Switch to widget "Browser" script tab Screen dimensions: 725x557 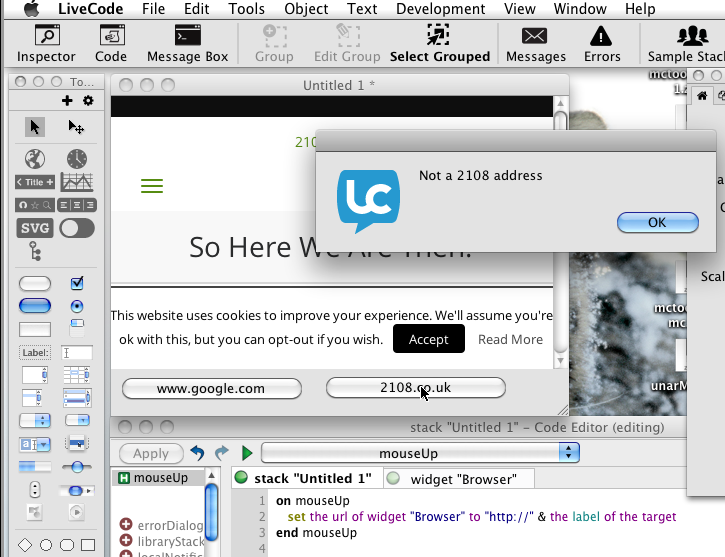[459, 479]
